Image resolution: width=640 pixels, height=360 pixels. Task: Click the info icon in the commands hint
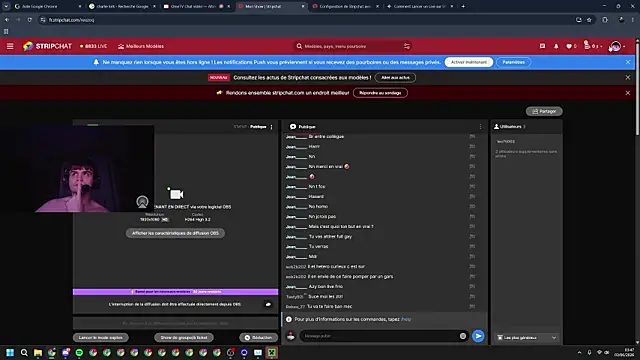pyautogui.click(x=289, y=319)
